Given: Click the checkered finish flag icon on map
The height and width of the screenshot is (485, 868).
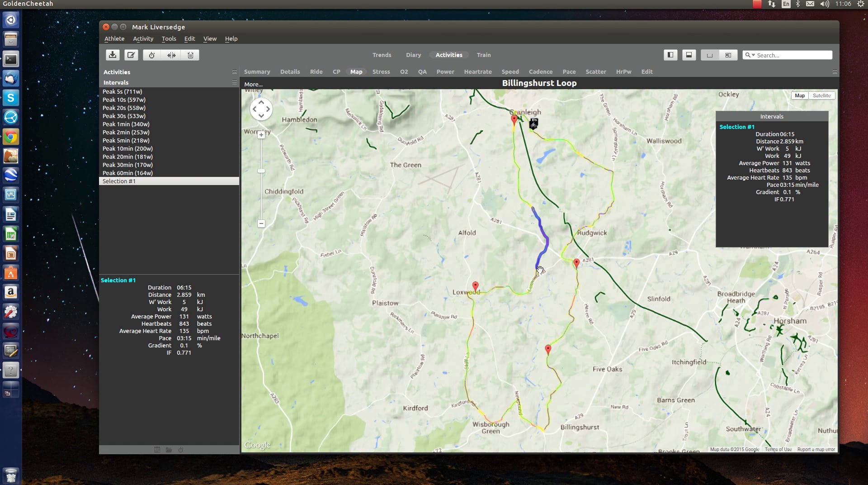Looking at the screenshot, I should point(533,124).
